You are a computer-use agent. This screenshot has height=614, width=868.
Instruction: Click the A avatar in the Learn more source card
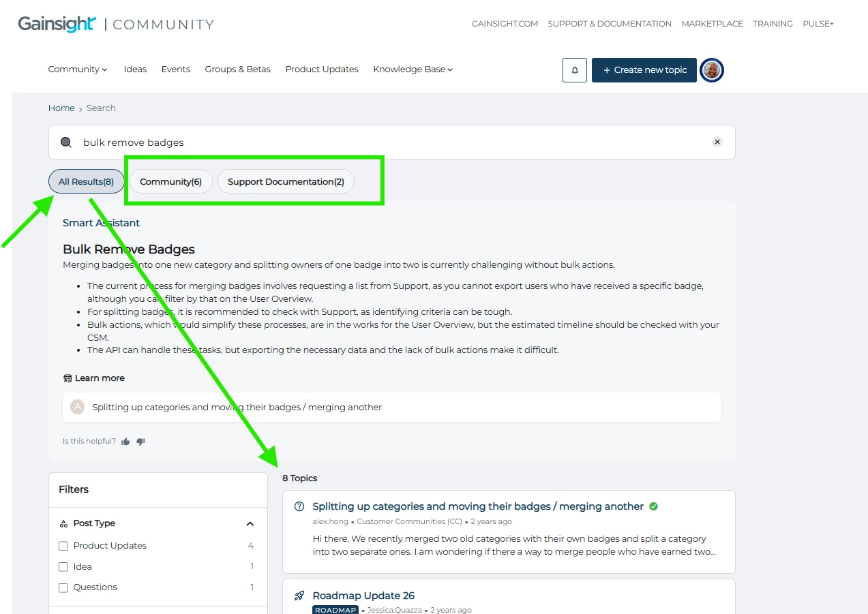78,407
